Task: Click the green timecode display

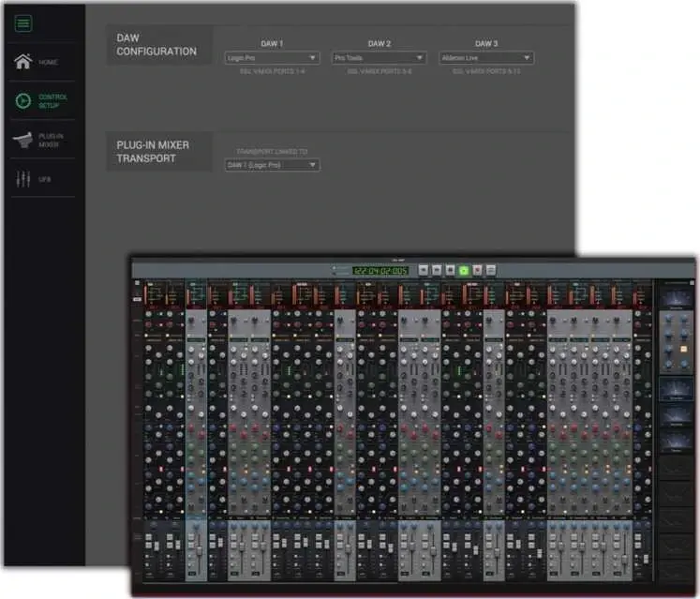Action: [x=380, y=270]
